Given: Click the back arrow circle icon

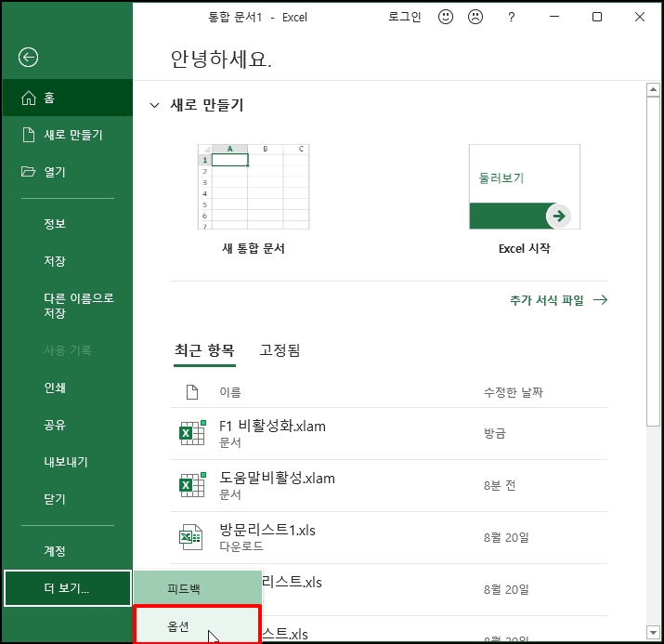Looking at the screenshot, I should (x=29, y=58).
